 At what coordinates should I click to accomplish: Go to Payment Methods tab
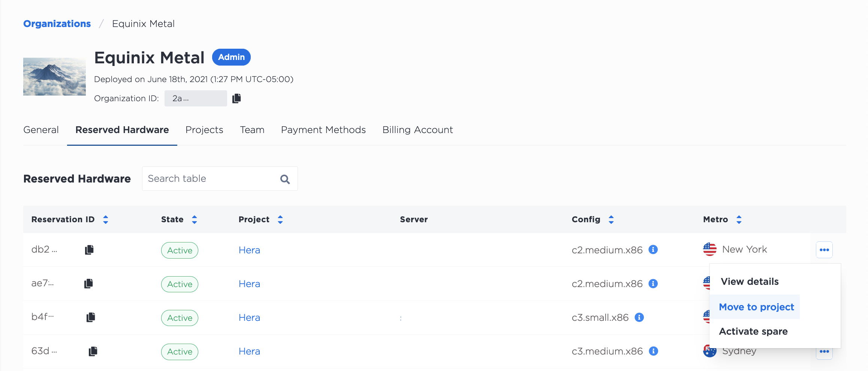(x=323, y=130)
